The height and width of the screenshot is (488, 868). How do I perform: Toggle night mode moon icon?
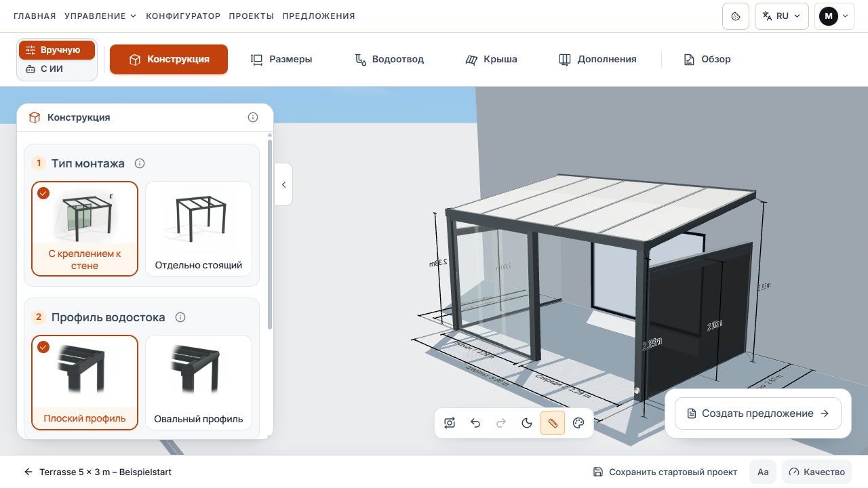point(527,424)
